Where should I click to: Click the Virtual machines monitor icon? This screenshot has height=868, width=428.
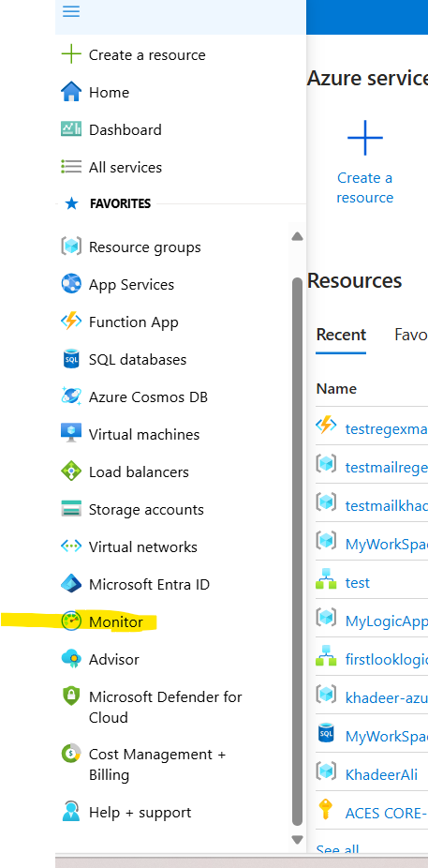(71, 434)
